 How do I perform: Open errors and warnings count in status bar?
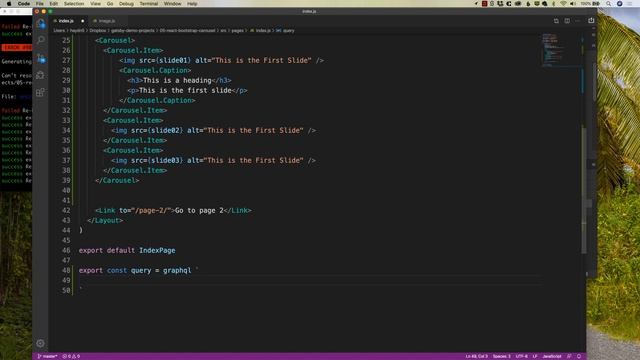point(71,356)
